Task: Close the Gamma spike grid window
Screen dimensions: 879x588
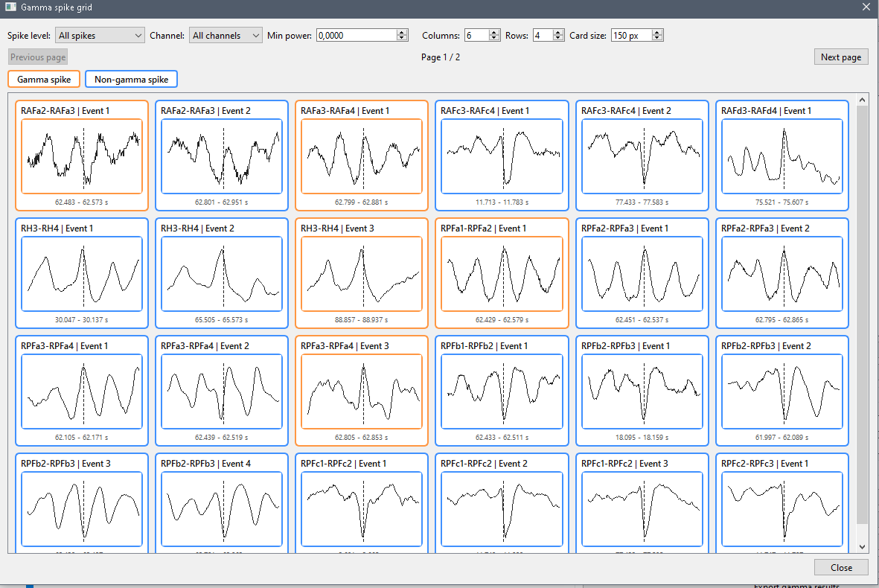Action: 866,7
